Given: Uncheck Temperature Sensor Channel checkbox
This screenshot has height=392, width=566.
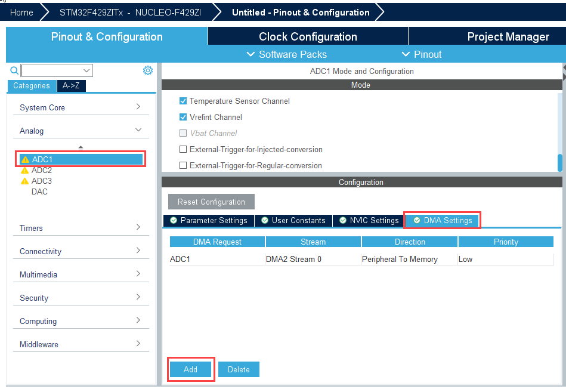Looking at the screenshot, I should [x=183, y=101].
